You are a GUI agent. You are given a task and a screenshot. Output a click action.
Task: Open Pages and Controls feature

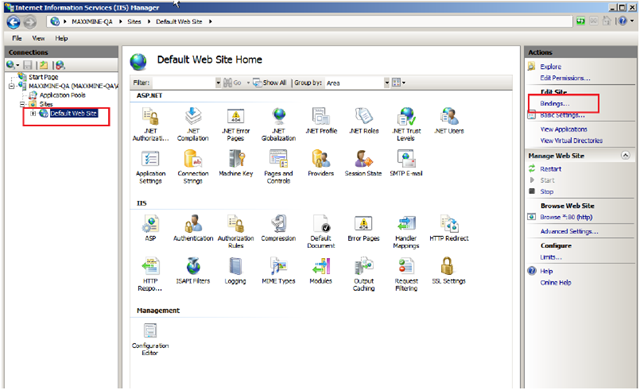click(x=278, y=167)
